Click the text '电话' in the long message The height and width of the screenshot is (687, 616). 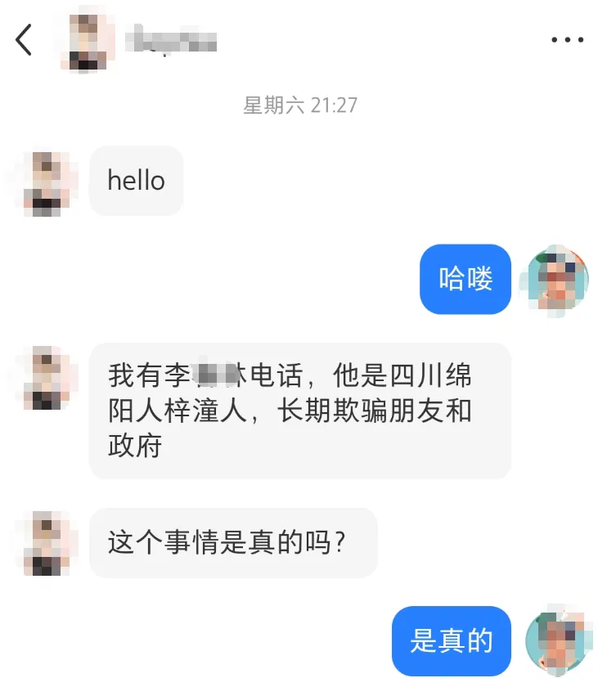[277, 376]
